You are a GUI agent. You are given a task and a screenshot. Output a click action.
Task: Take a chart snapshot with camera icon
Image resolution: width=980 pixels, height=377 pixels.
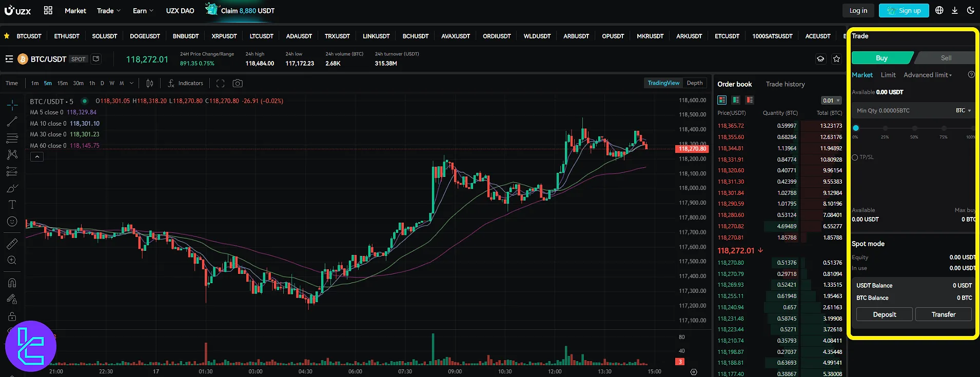click(x=238, y=83)
